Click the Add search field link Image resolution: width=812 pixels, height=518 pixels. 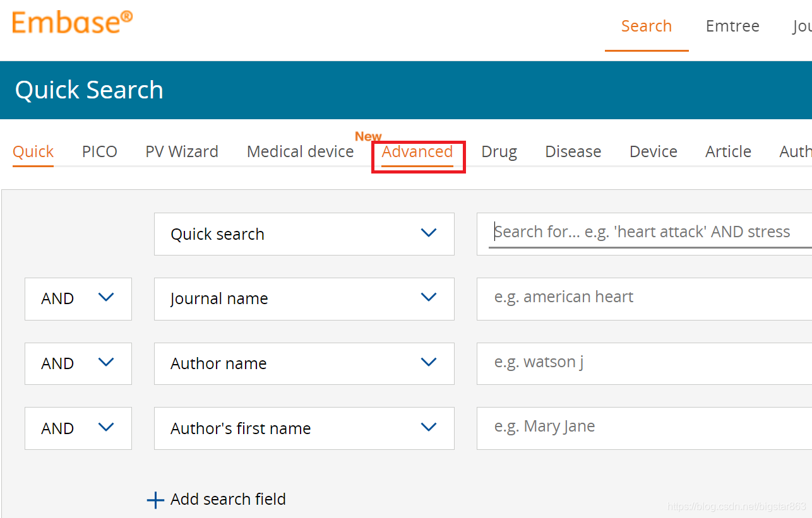click(x=228, y=499)
